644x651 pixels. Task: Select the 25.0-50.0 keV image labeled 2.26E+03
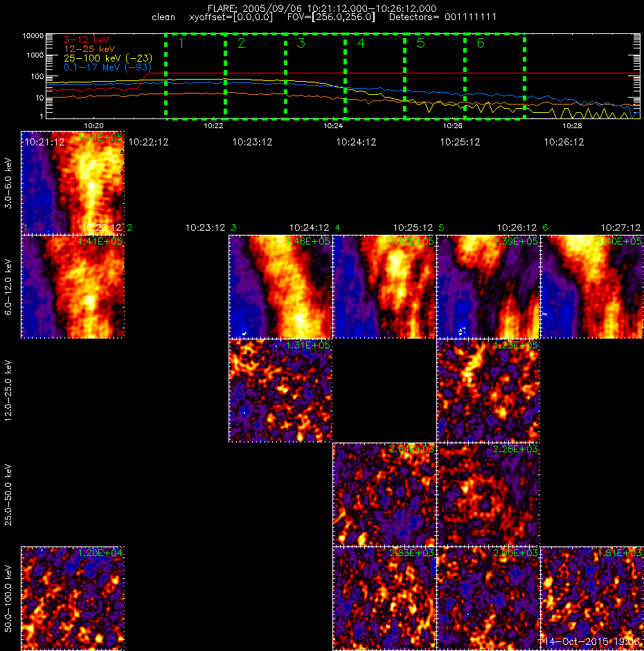[x=488, y=494]
